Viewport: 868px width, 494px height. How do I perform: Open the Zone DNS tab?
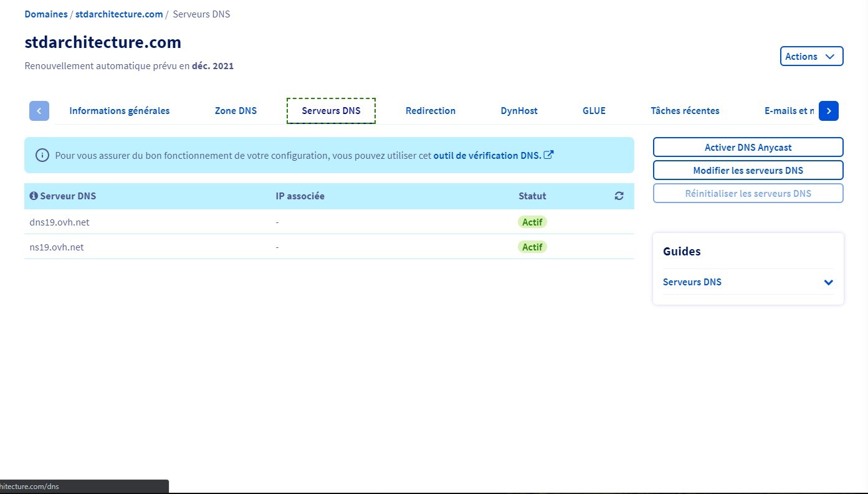click(x=236, y=111)
